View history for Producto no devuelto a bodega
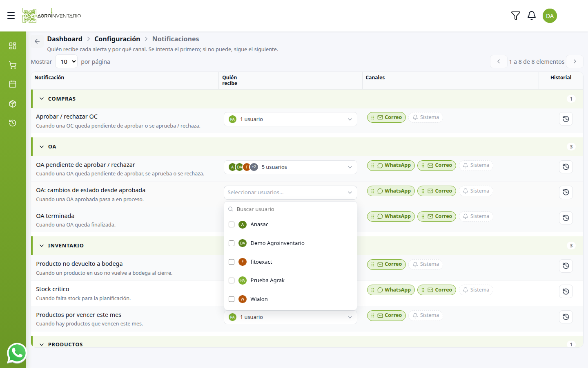588x368 pixels. [566, 266]
